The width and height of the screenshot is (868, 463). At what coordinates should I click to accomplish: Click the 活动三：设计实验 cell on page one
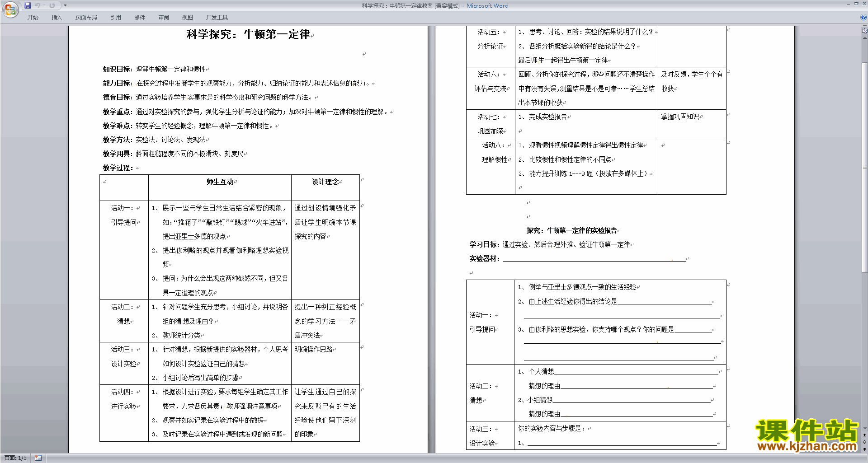(124, 363)
